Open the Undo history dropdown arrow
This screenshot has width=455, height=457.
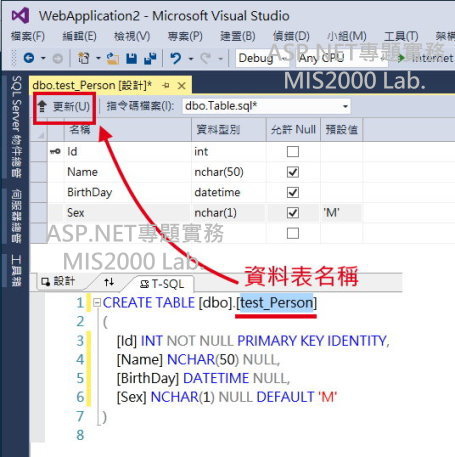(x=191, y=59)
